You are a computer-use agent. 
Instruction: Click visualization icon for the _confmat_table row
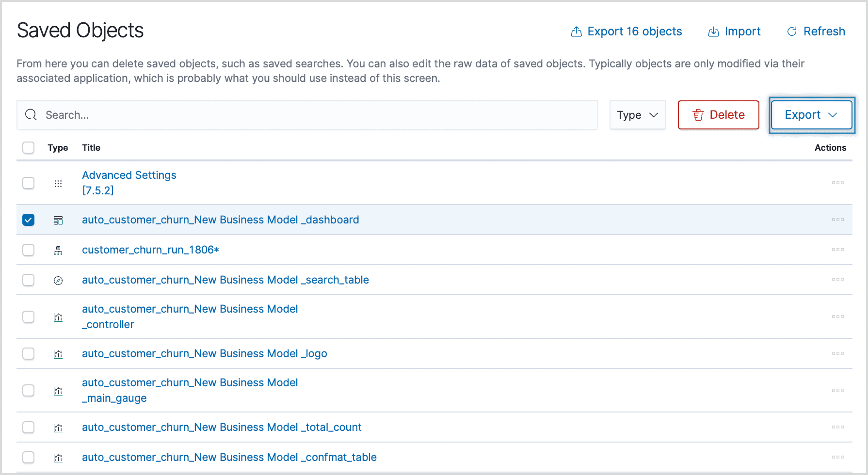pyautogui.click(x=58, y=458)
